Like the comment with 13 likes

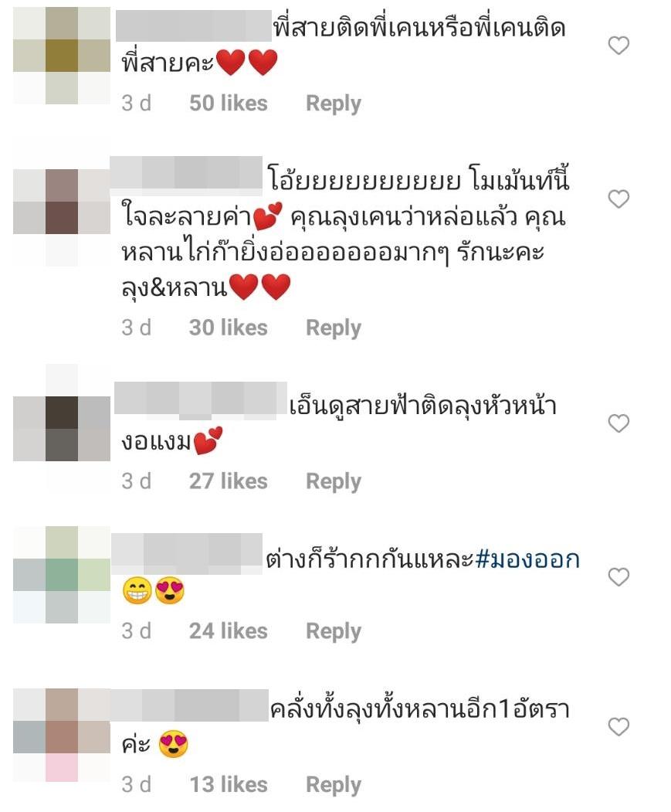(618, 726)
